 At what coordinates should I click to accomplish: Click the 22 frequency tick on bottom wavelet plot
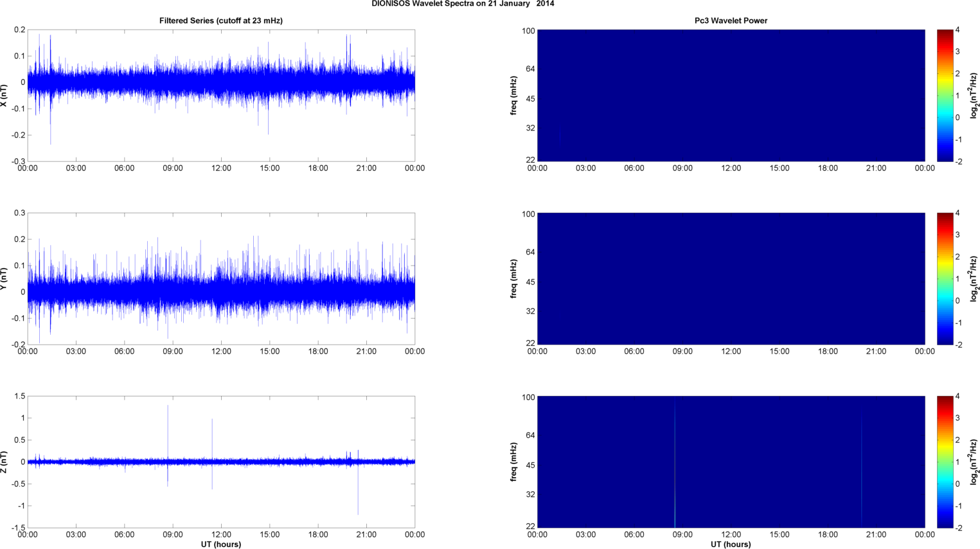(x=530, y=526)
